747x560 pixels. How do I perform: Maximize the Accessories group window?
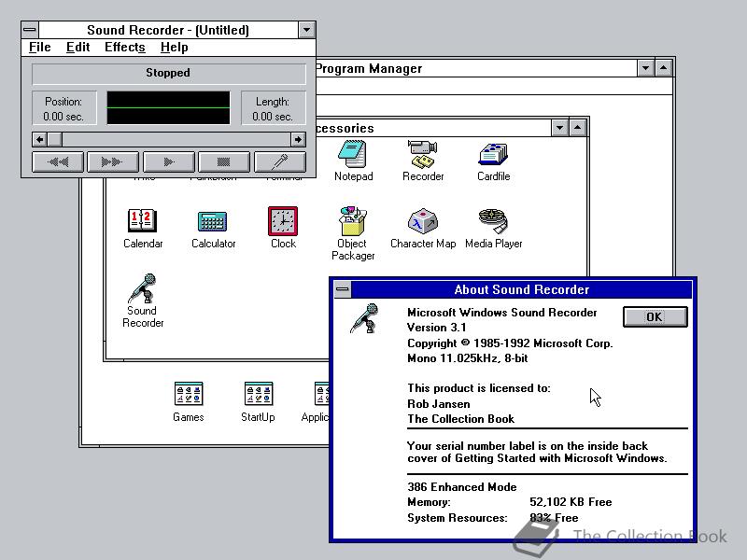tap(577, 128)
